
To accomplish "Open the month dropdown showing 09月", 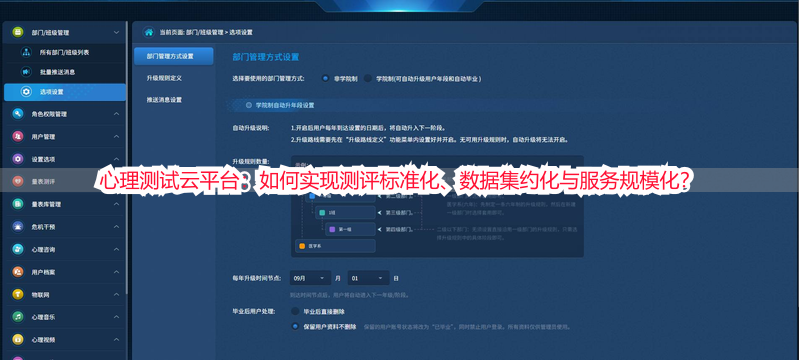I will [x=310, y=278].
